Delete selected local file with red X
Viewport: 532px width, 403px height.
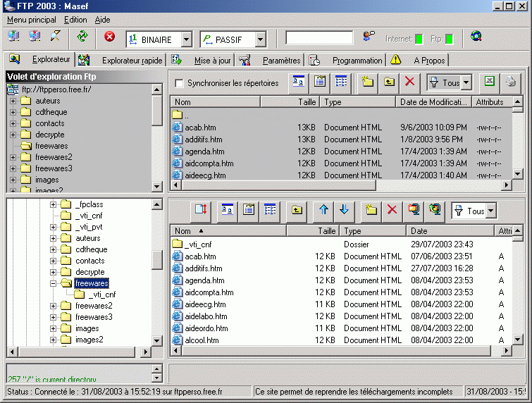point(392,211)
